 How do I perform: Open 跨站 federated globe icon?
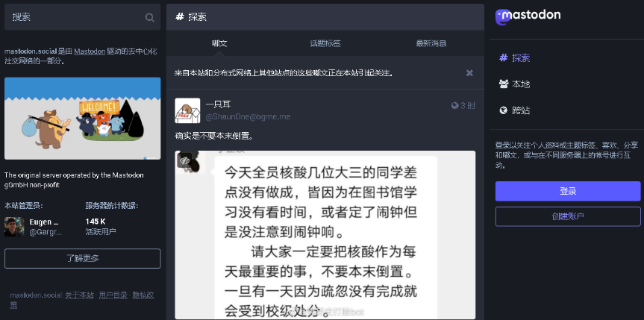(503, 110)
